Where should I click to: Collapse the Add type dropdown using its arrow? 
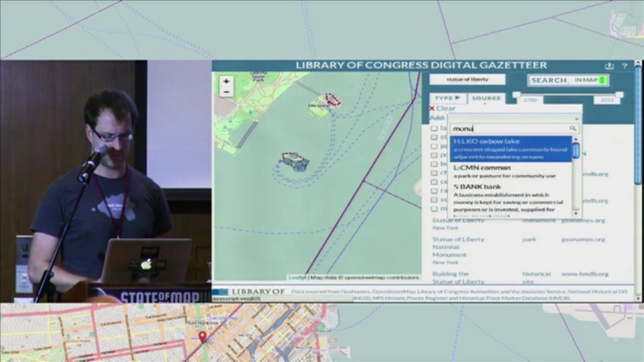pos(576,119)
